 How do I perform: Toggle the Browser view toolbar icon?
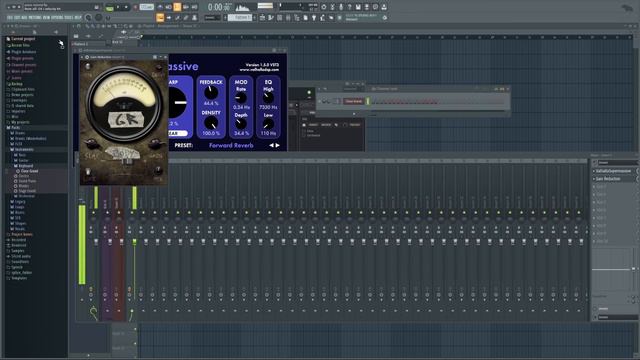[x=297, y=18]
